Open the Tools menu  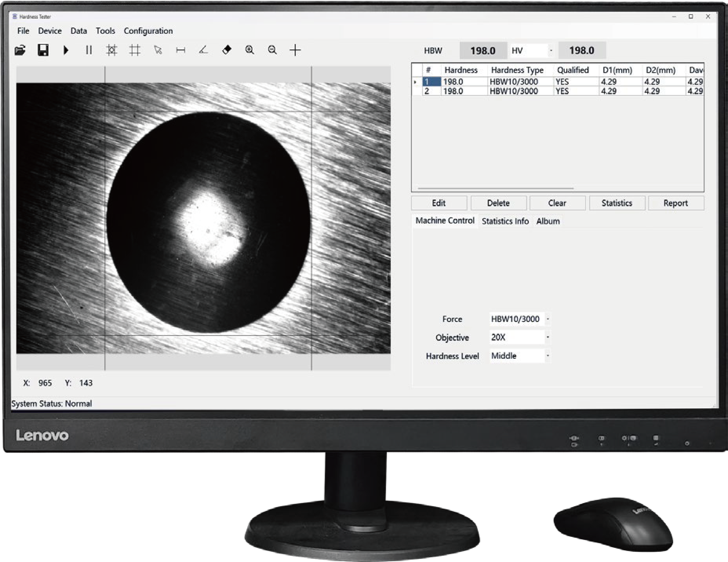coord(105,31)
